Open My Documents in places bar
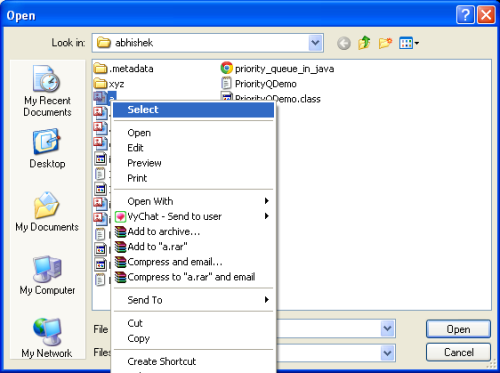The image size is (500, 373). [47, 211]
